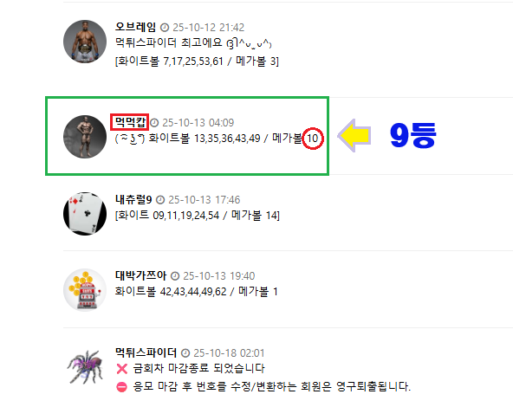Click clock icon beside 25-10-13 19:40

[x=175, y=276]
